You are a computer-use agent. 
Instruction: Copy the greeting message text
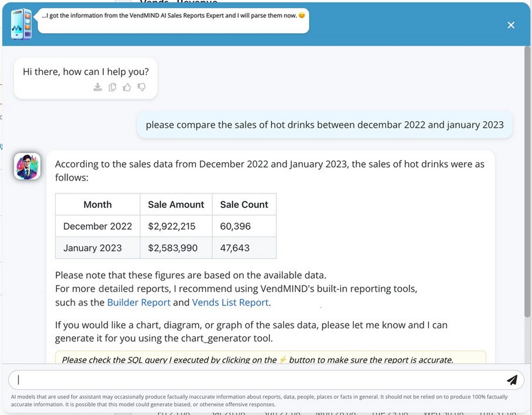point(113,87)
